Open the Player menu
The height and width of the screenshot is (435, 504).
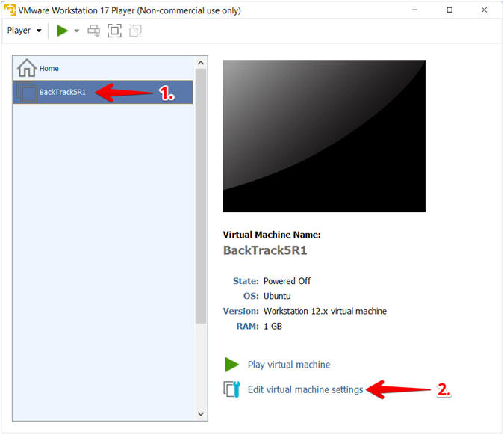tap(25, 31)
